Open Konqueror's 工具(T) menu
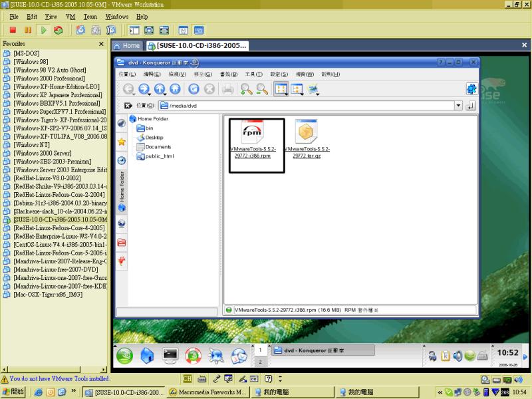The height and width of the screenshot is (399, 532). [254, 74]
